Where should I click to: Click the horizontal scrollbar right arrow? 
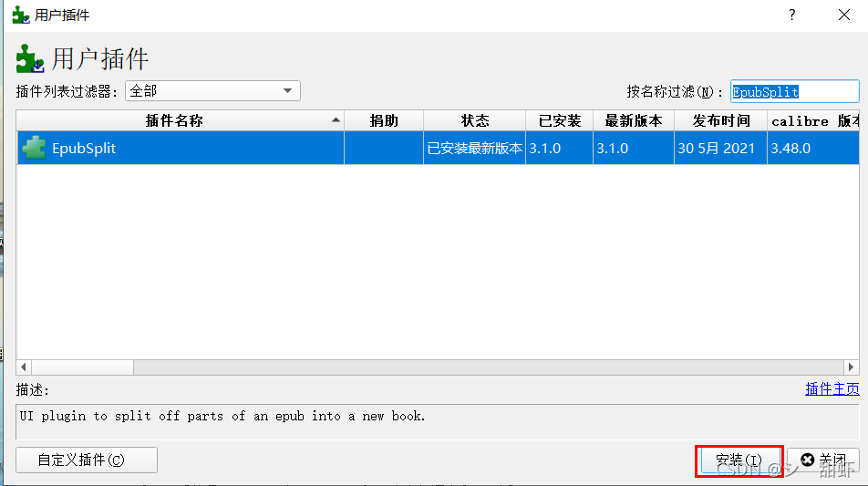pyautogui.click(x=852, y=367)
